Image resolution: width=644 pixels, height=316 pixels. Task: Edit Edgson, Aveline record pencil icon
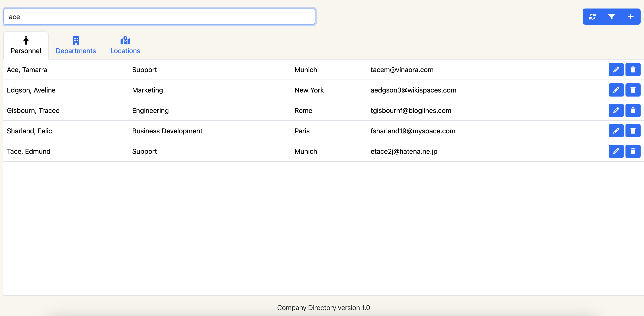616,90
